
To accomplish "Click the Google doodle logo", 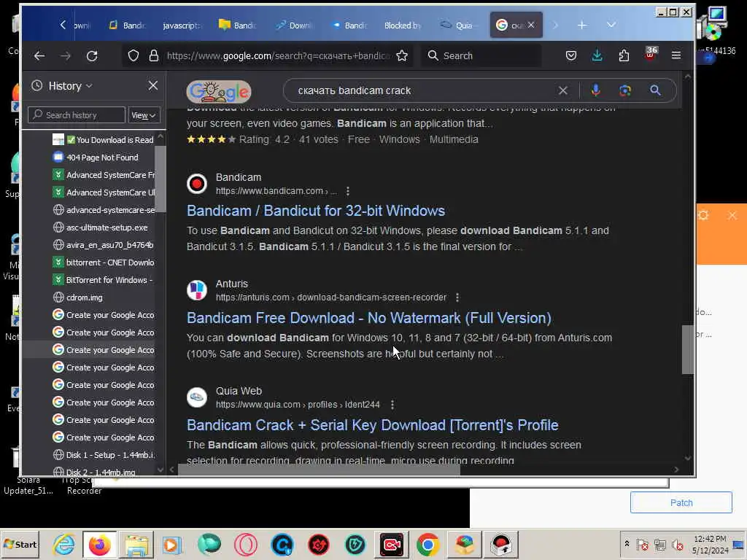I will pyautogui.click(x=219, y=91).
